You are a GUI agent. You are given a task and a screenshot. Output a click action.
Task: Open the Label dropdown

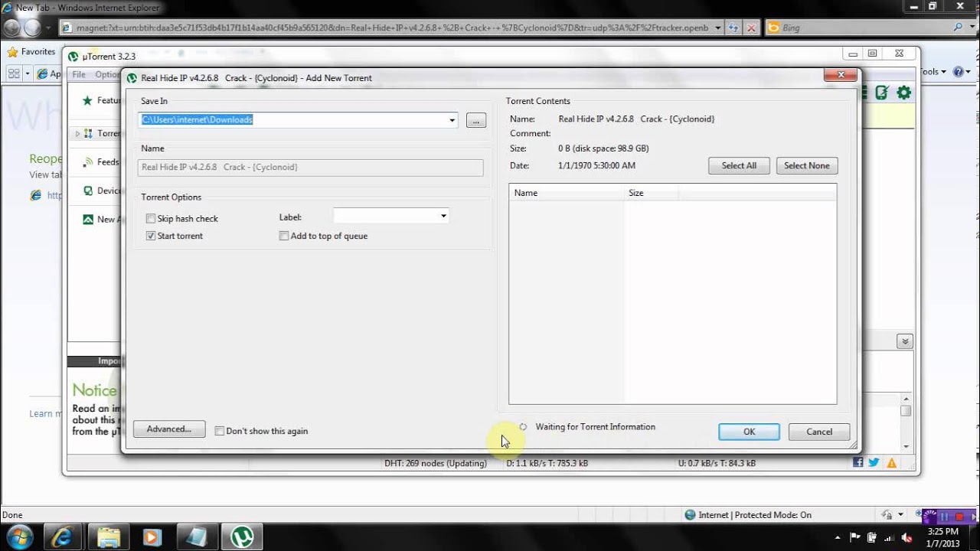point(443,217)
